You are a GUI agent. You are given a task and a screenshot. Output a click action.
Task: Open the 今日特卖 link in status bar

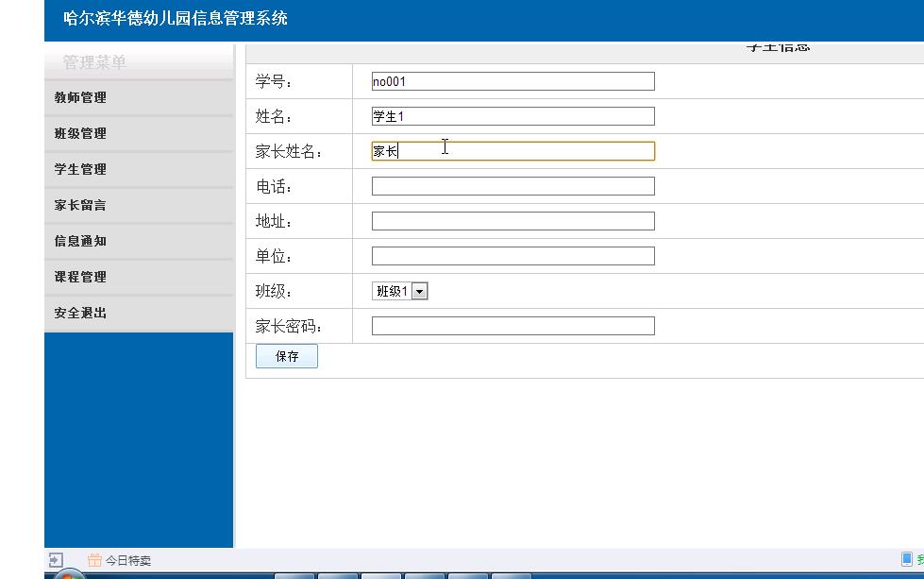[127, 561]
